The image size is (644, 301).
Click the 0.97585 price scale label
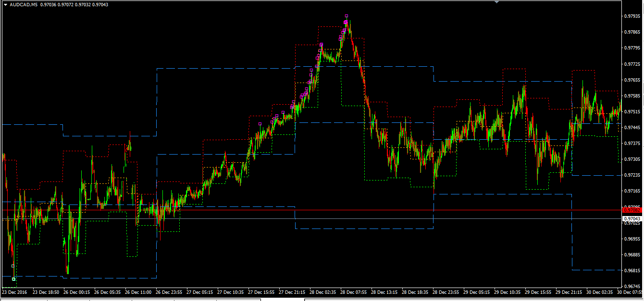click(631, 96)
